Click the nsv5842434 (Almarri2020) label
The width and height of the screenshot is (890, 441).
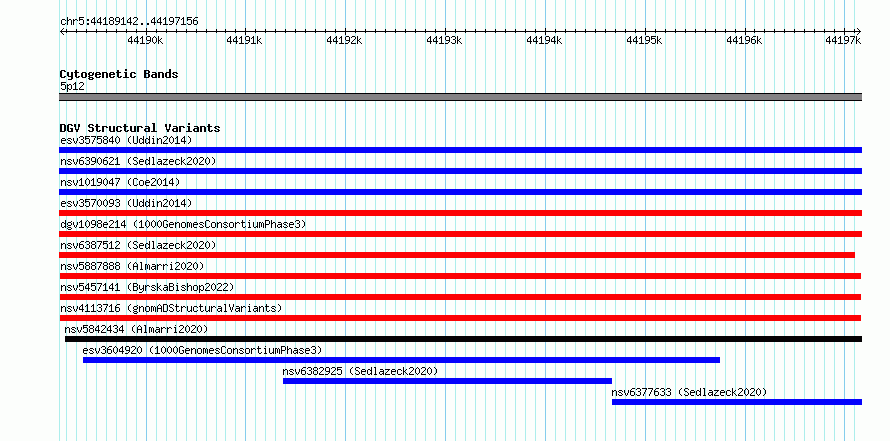click(x=136, y=329)
